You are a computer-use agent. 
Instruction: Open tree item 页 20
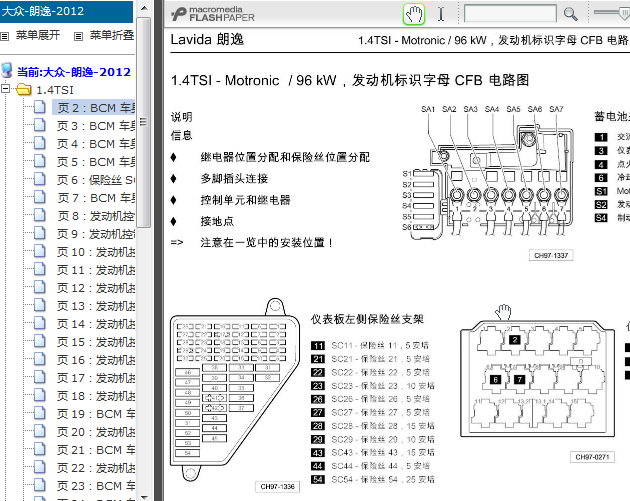96,432
